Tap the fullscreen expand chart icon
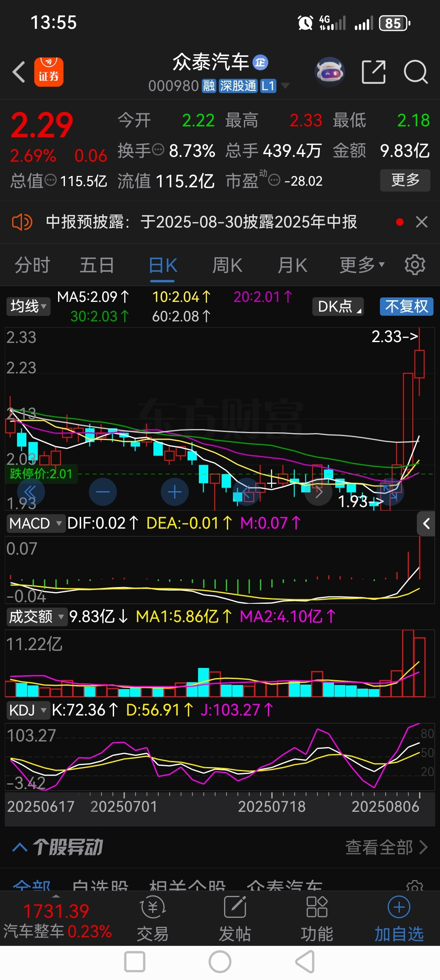This screenshot has height=980, width=440. coord(390,492)
